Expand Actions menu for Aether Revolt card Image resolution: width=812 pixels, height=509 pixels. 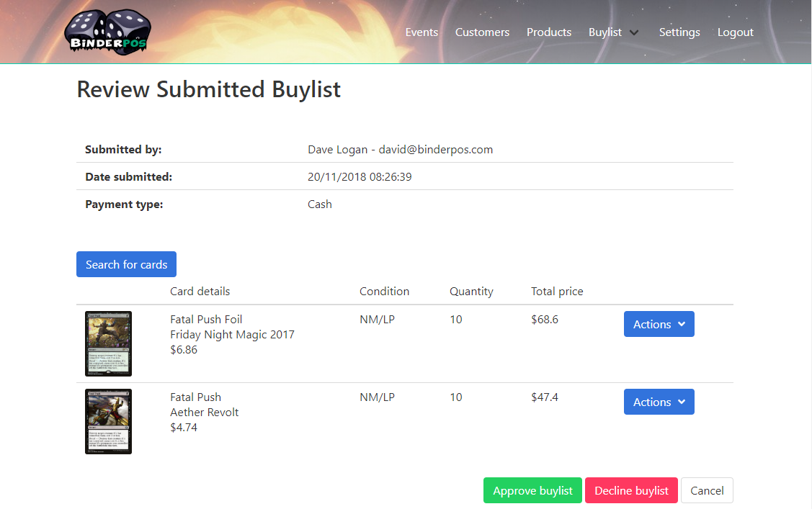pos(659,402)
